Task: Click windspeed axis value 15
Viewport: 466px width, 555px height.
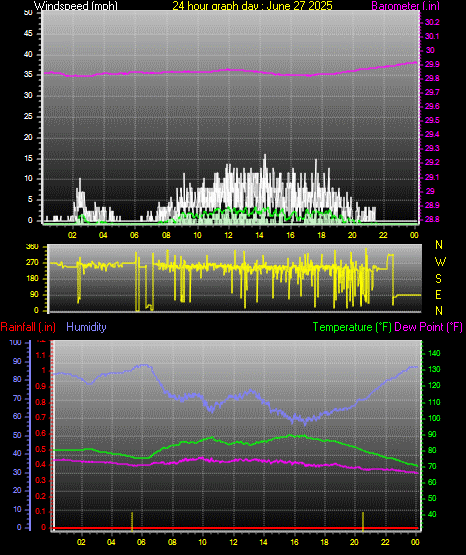Action: (28, 158)
